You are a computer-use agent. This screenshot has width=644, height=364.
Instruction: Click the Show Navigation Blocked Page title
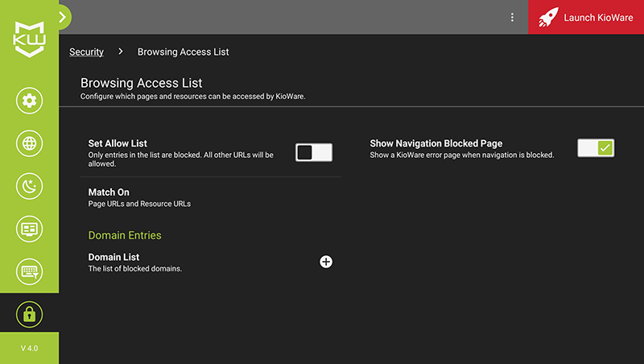tap(436, 143)
